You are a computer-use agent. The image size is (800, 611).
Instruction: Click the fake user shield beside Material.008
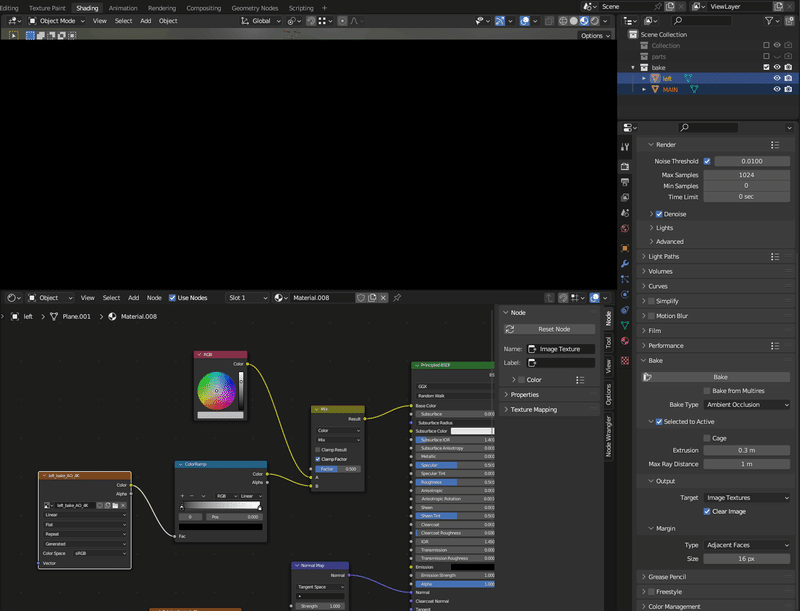(359, 297)
